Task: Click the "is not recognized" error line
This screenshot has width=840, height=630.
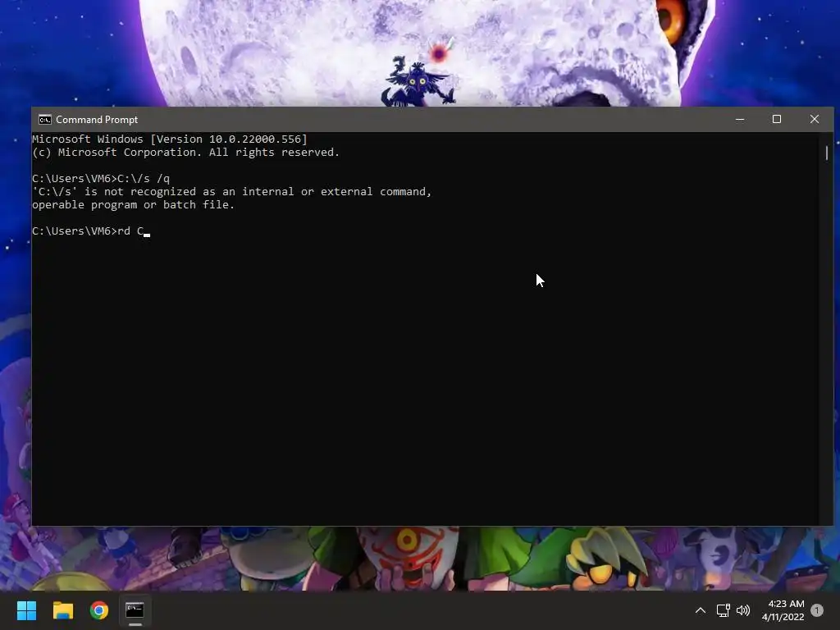Action: click(232, 191)
